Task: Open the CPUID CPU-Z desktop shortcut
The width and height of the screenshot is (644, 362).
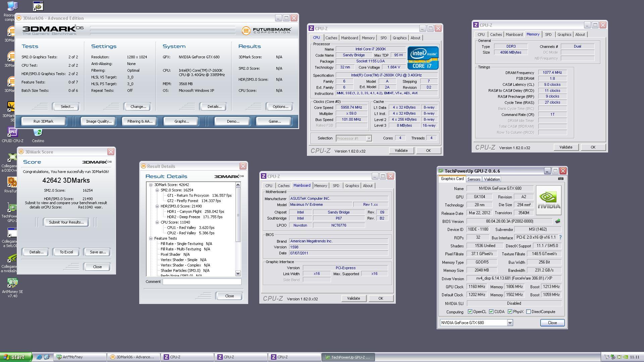Action: tap(12, 135)
